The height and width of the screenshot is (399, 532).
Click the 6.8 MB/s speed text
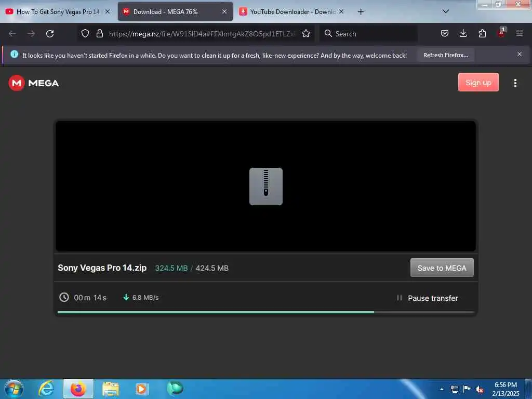point(145,298)
